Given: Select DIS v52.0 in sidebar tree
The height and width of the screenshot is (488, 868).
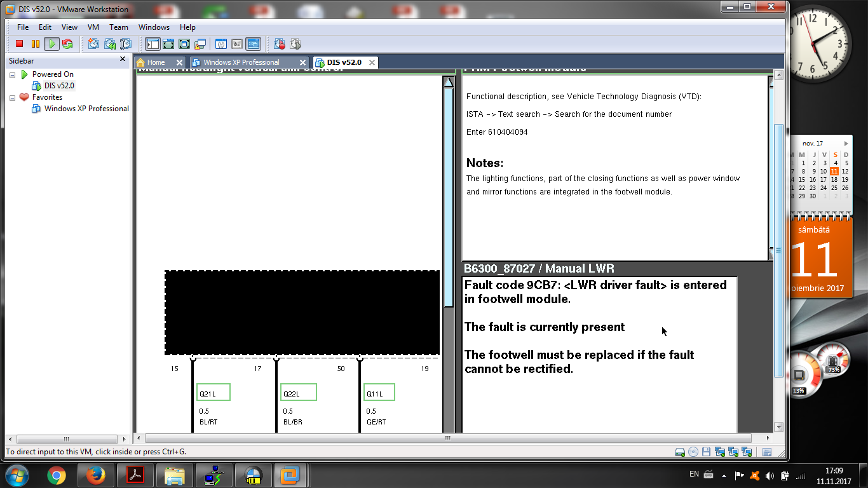Looking at the screenshot, I should pos(59,86).
